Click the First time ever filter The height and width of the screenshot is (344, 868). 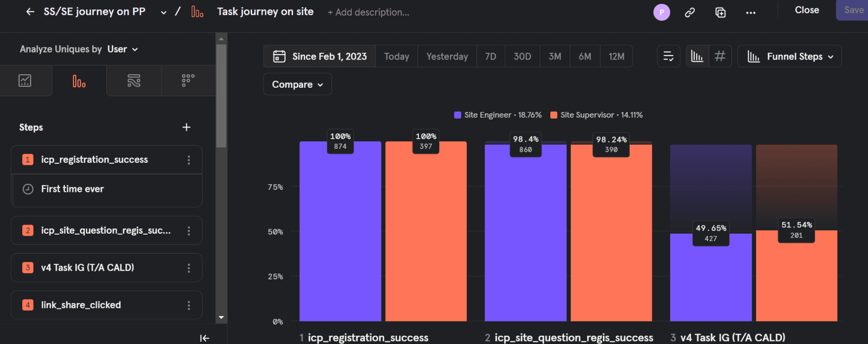[106, 189]
